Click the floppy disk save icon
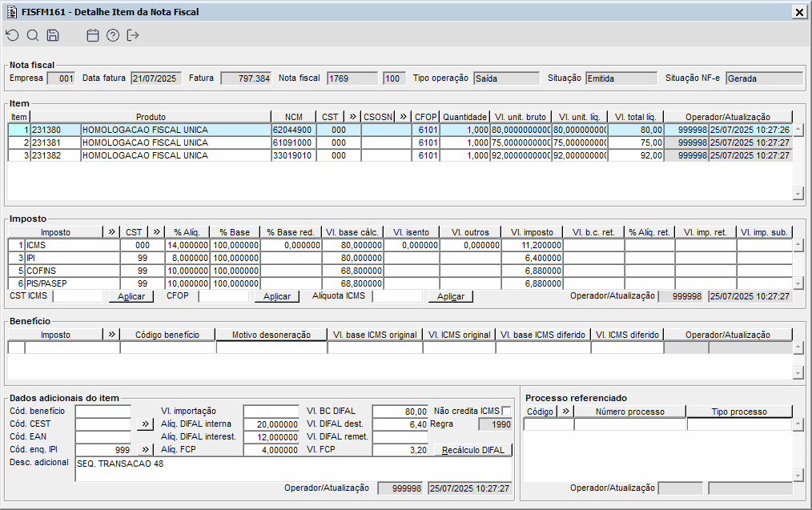 tap(53, 35)
